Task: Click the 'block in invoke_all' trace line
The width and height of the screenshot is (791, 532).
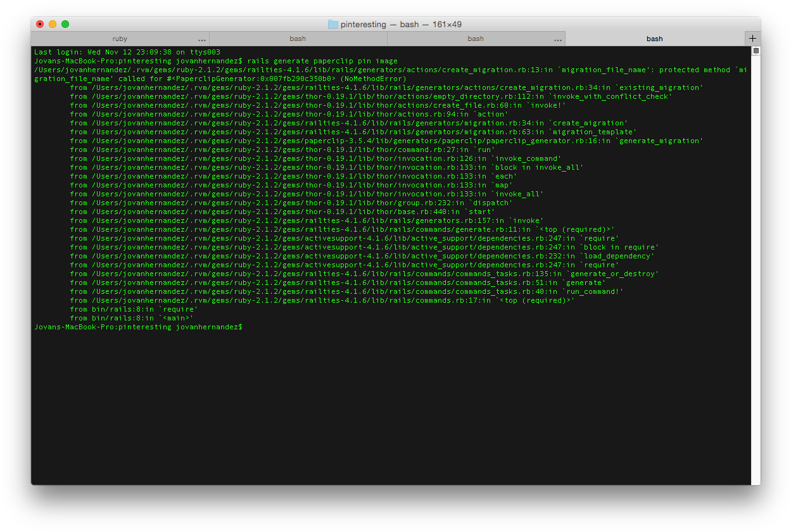Action: point(327,167)
